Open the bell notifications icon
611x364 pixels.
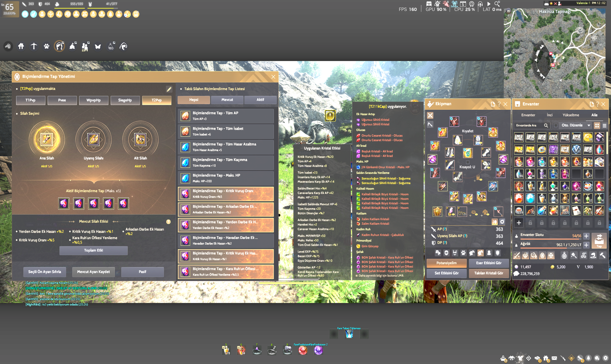[589, 358]
